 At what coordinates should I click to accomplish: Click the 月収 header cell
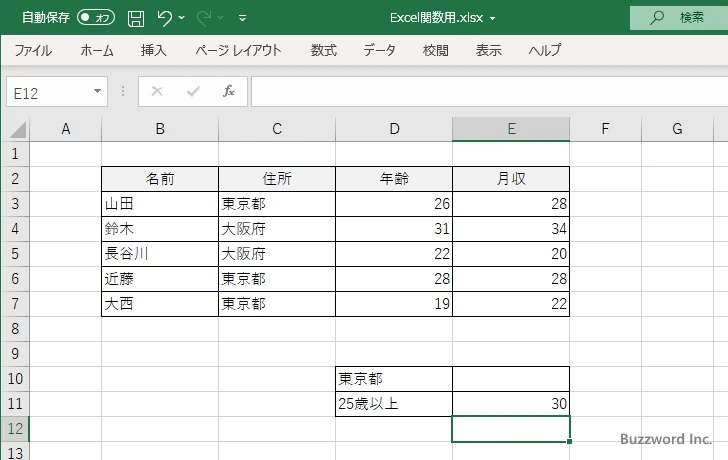click(511, 179)
